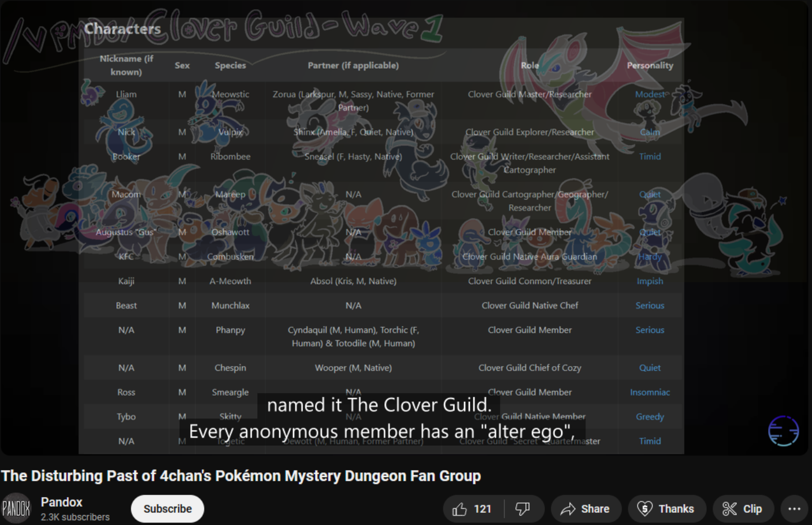Click the 'Insomniac' personality cell
This screenshot has height=525, width=812.
tap(650, 392)
